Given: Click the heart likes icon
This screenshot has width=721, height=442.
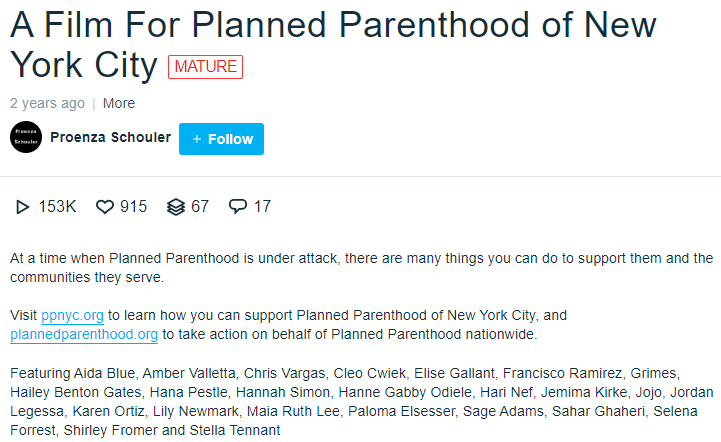Looking at the screenshot, I should [104, 207].
